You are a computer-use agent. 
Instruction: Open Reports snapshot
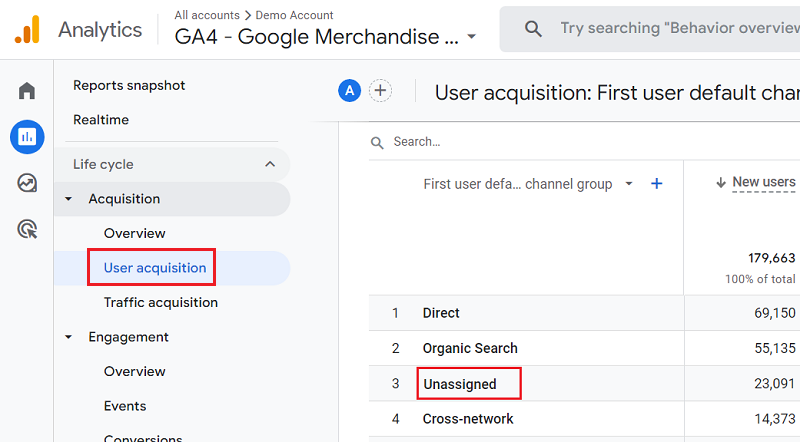click(129, 85)
